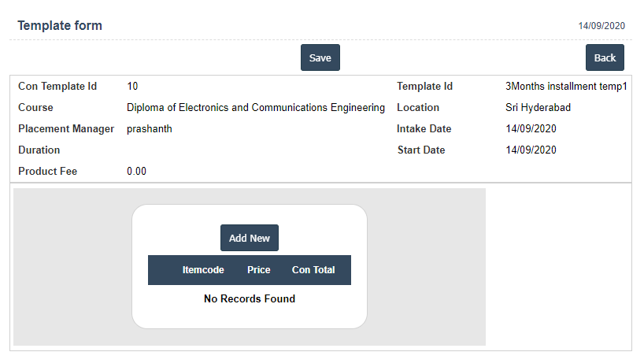Select the Con Total column header
The image size is (644, 363).
coord(313,270)
